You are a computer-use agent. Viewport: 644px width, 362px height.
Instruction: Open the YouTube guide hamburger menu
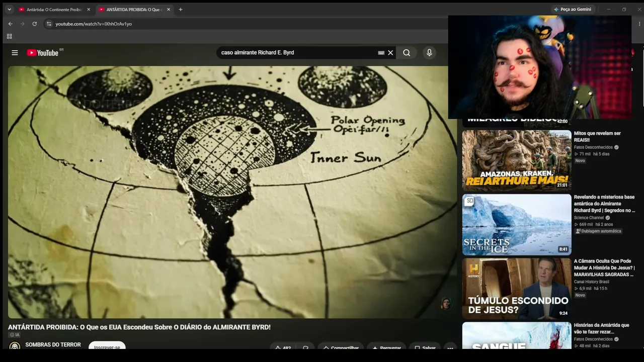click(x=15, y=53)
